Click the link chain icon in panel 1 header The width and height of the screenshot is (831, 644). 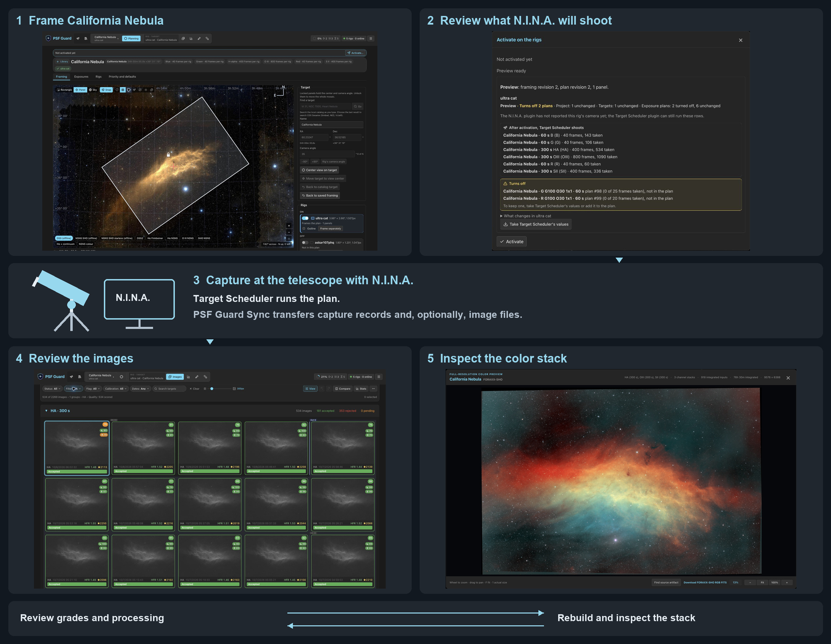pyautogui.click(x=207, y=38)
